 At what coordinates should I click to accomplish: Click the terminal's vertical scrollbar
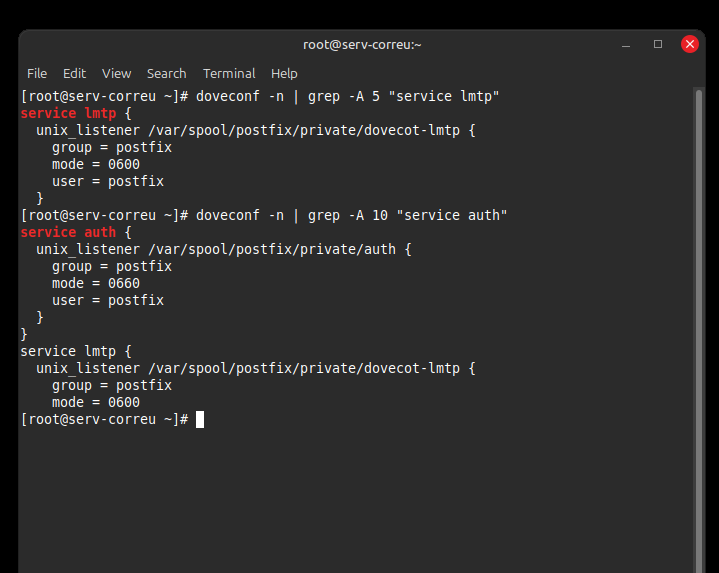pyautogui.click(x=699, y=300)
